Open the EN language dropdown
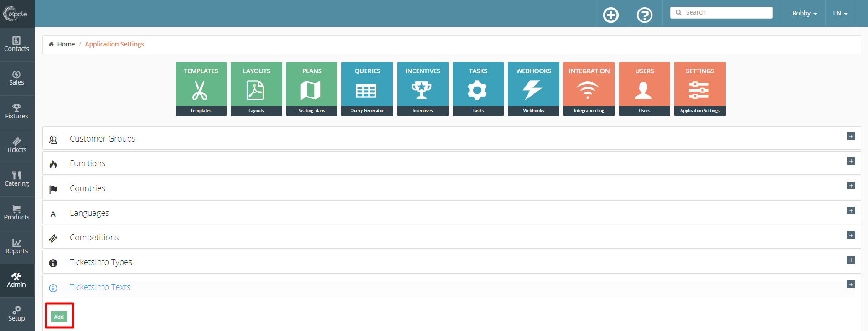The width and height of the screenshot is (868, 331). pyautogui.click(x=840, y=14)
